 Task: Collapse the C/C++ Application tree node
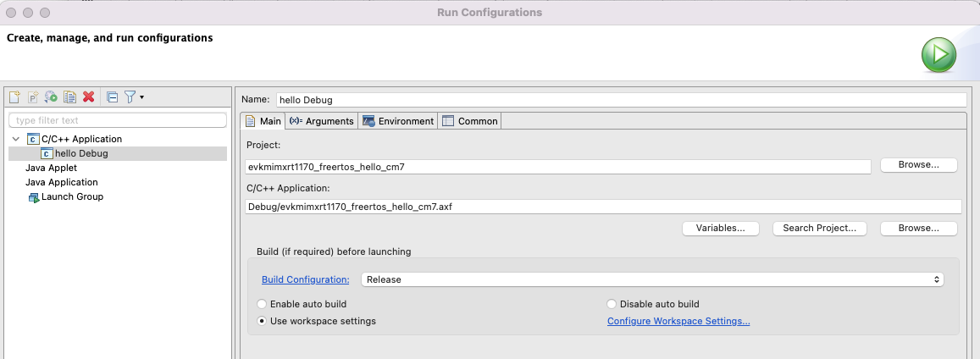(x=16, y=139)
